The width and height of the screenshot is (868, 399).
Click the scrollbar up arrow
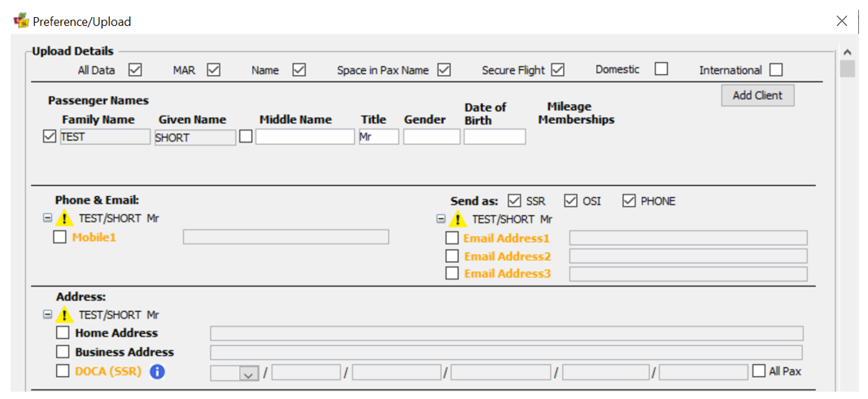846,51
